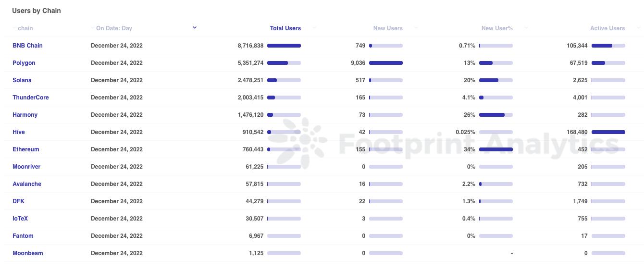Click the BNB Chain row date cell

coord(117,46)
